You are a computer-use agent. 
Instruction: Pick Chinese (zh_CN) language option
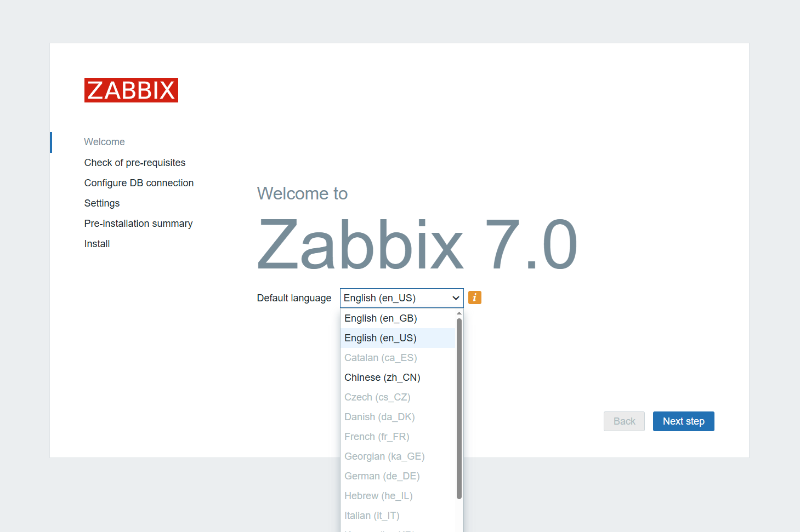(382, 377)
